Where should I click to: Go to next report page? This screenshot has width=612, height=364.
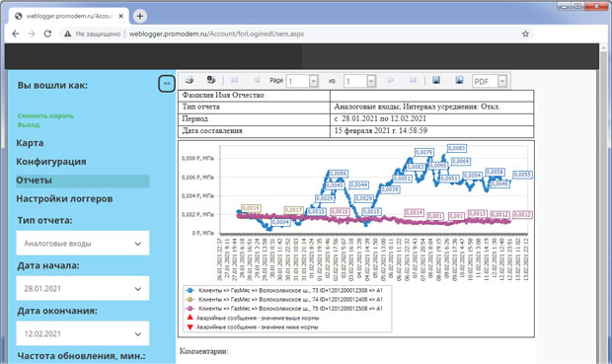click(390, 80)
